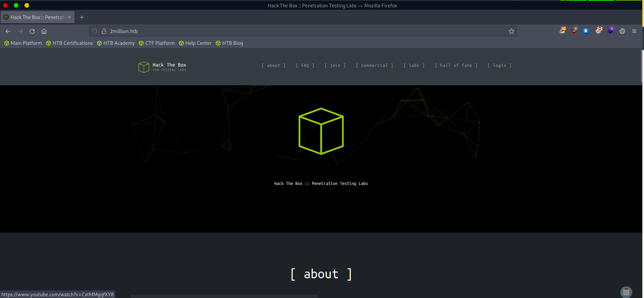The image size is (644, 298).
Task: Click the clipboard icon at bottom right
Action: 626,292
